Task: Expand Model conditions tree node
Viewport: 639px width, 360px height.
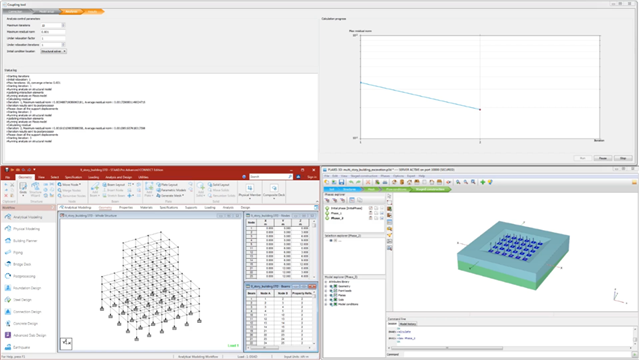Action: click(x=326, y=304)
